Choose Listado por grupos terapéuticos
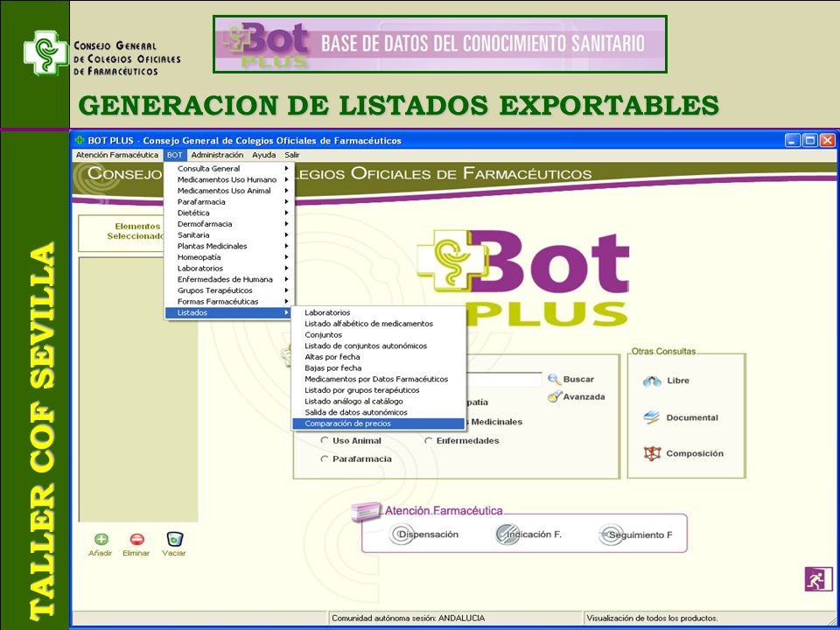 [x=378, y=390]
